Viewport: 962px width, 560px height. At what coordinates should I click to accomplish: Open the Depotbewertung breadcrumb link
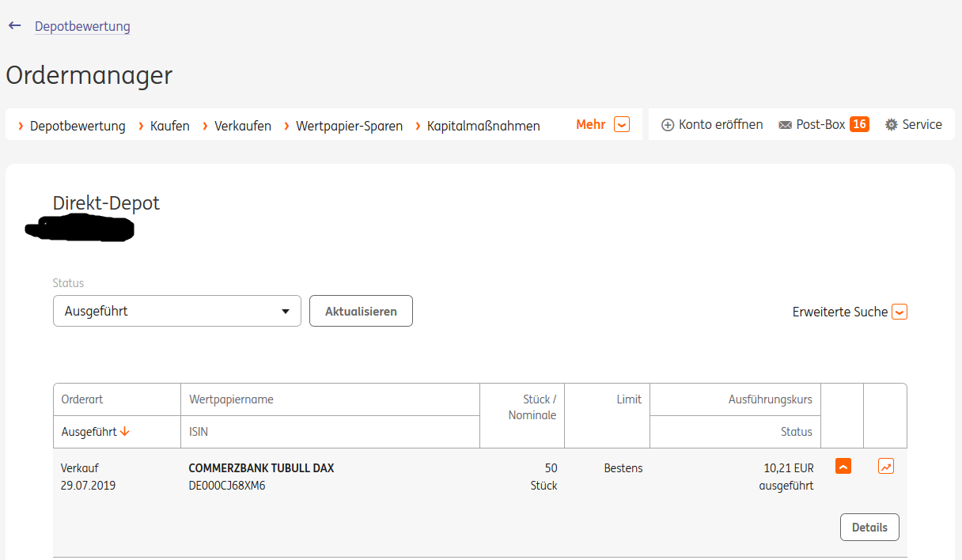pyautogui.click(x=82, y=27)
